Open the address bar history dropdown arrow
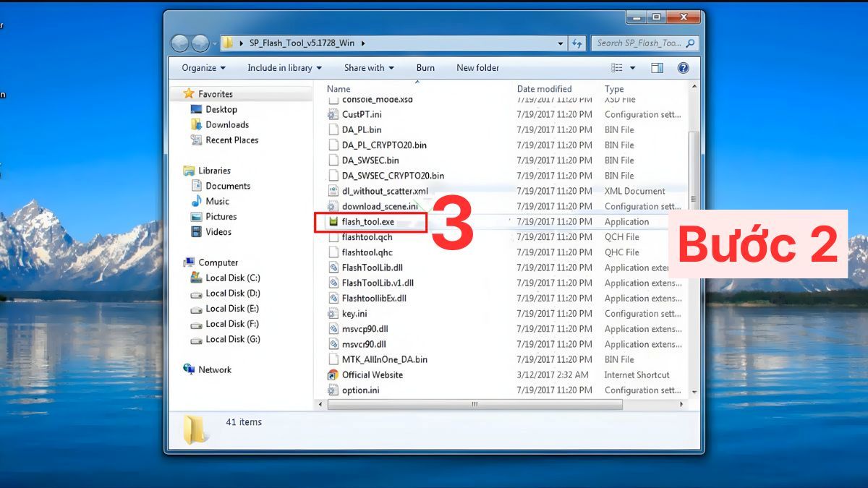Viewport: 868px width, 488px height. [561, 43]
